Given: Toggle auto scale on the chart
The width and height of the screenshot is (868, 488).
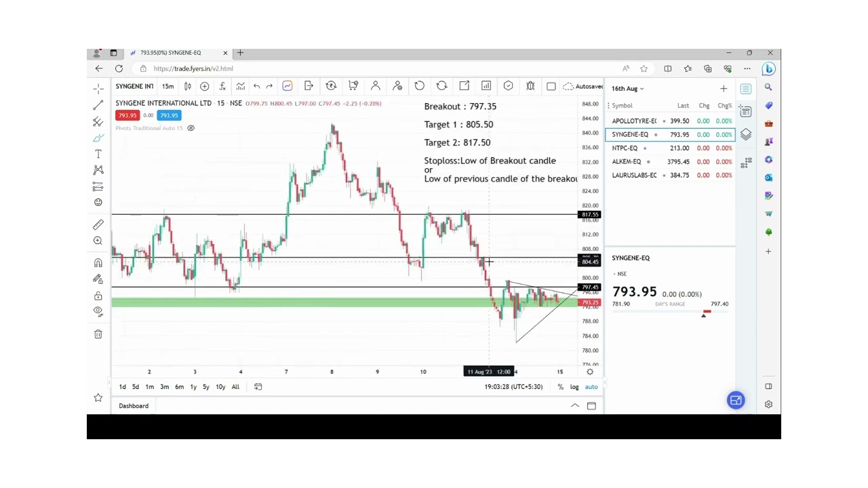Looking at the screenshot, I should click(x=591, y=386).
